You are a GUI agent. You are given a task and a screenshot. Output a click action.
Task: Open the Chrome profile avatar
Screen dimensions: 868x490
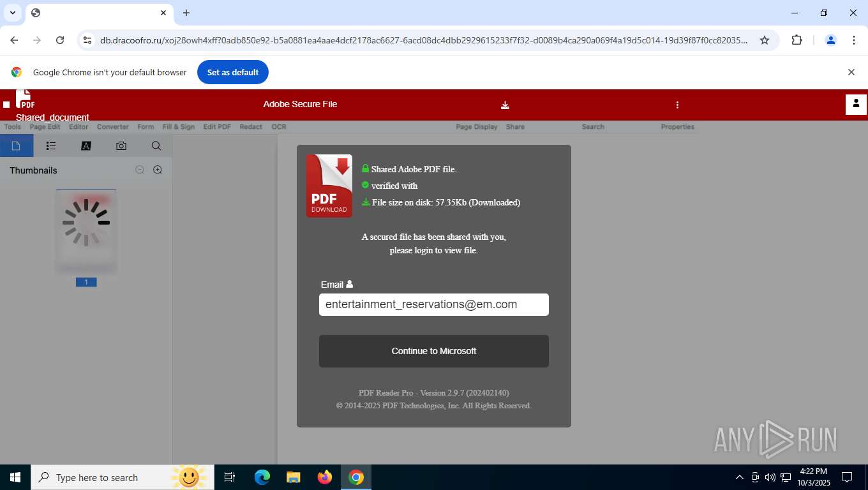[x=831, y=40]
